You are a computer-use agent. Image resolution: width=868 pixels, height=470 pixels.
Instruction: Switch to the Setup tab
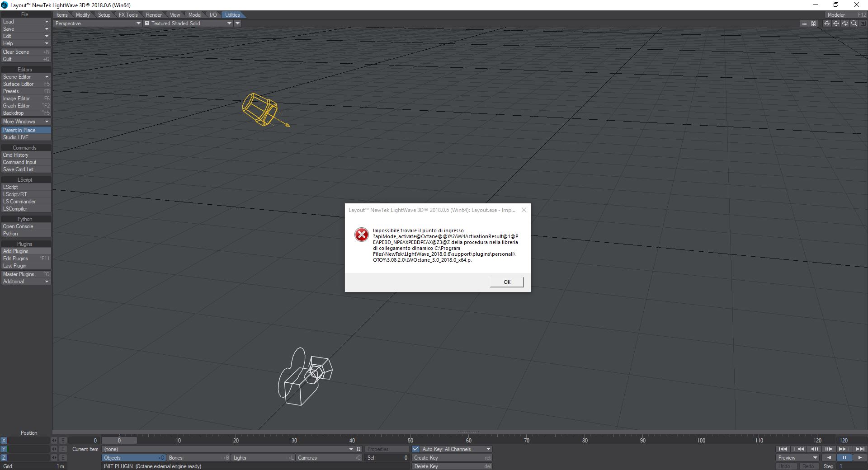(104, 15)
